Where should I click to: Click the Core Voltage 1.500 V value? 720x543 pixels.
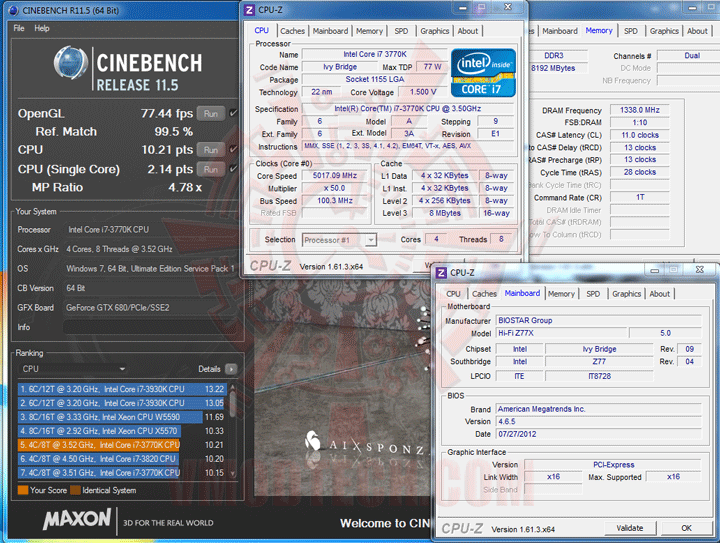point(423,92)
